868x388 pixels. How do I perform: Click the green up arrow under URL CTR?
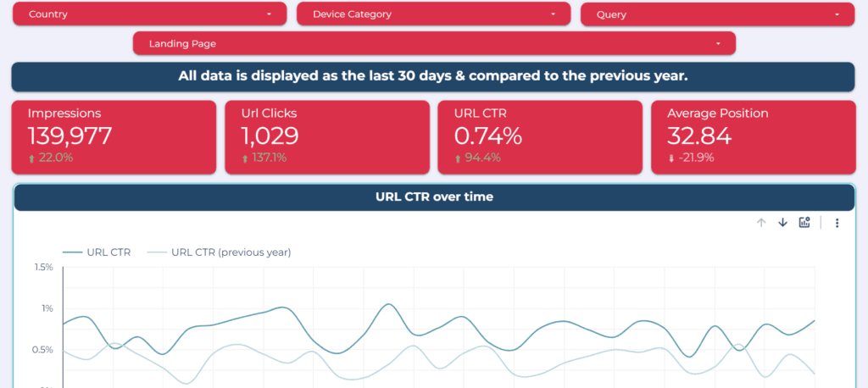[459, 158]
